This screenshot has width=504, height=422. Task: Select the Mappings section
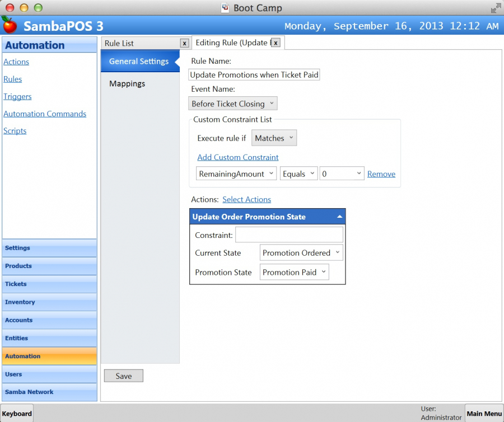point(127,83)
